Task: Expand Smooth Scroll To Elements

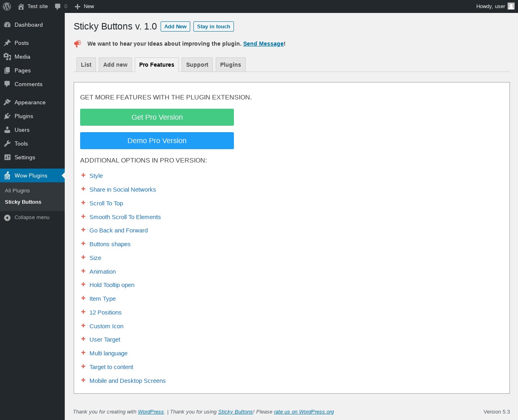Action: tap(125, 217)
